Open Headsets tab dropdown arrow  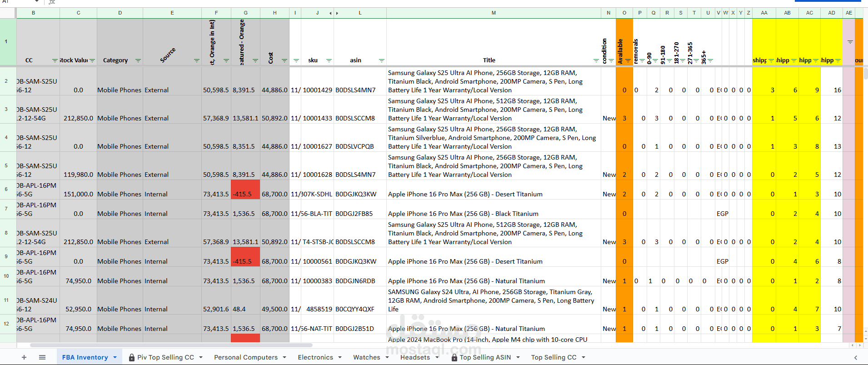point(437,357)
